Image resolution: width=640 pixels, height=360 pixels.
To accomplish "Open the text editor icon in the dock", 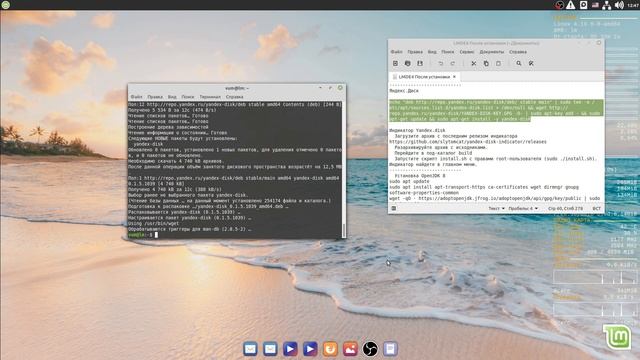I will point(390,349).
